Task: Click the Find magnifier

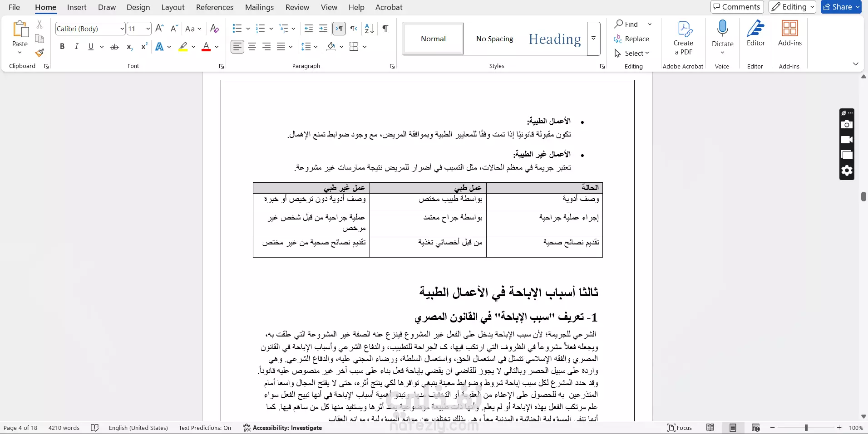Action: (626, 24)
